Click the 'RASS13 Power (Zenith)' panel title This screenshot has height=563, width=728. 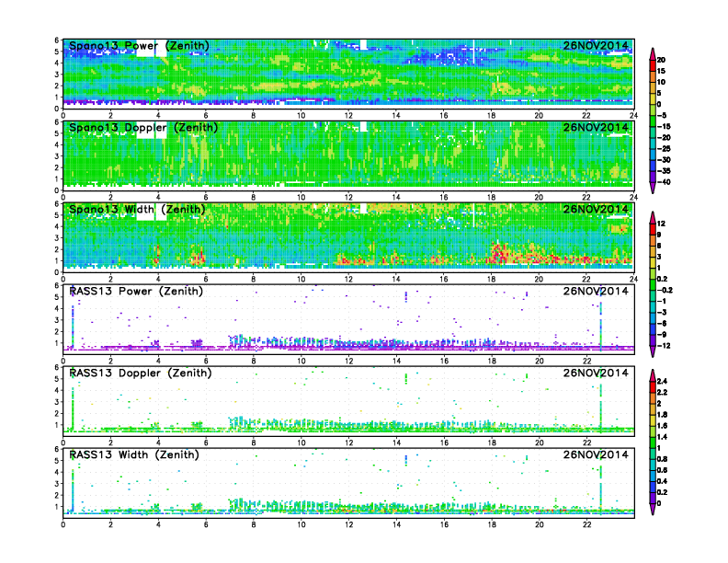point(136,292)
